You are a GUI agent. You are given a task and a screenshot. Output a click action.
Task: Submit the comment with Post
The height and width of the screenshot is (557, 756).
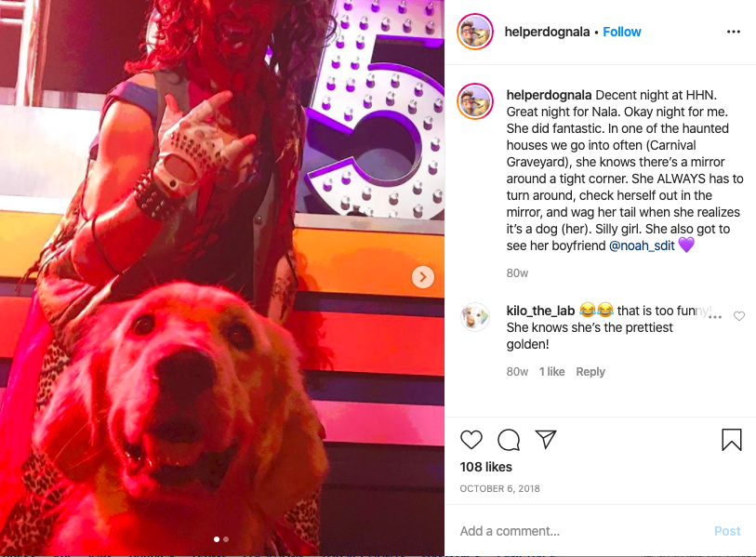[x=727, y=531]
